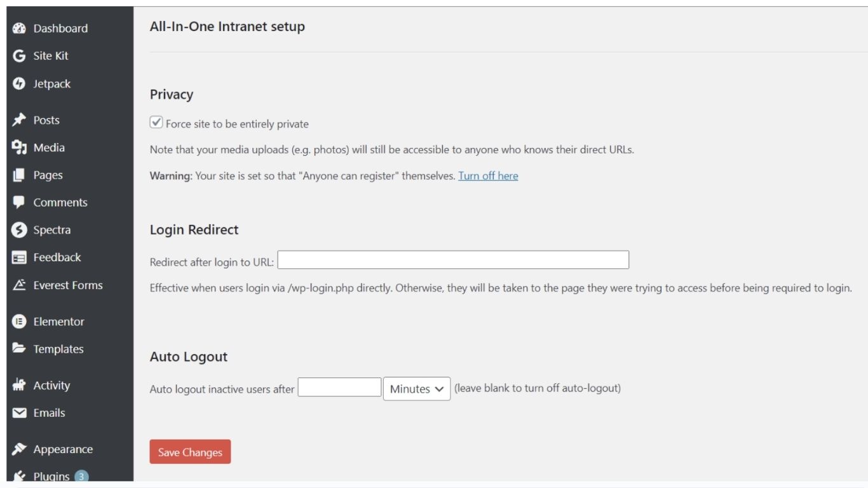Click the Comments speech bubble icon
This screenshot has width=868, height=488.
[19, 202]
